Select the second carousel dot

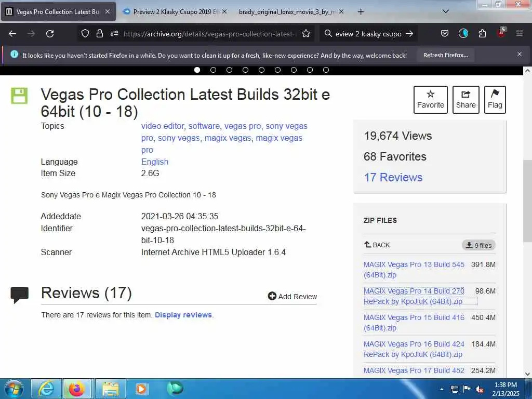tap(213, 70)
